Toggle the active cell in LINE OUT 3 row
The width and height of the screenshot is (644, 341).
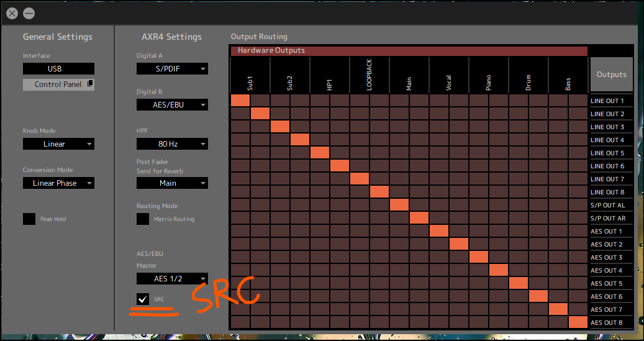pyautogui.click(x=280, y=127)
